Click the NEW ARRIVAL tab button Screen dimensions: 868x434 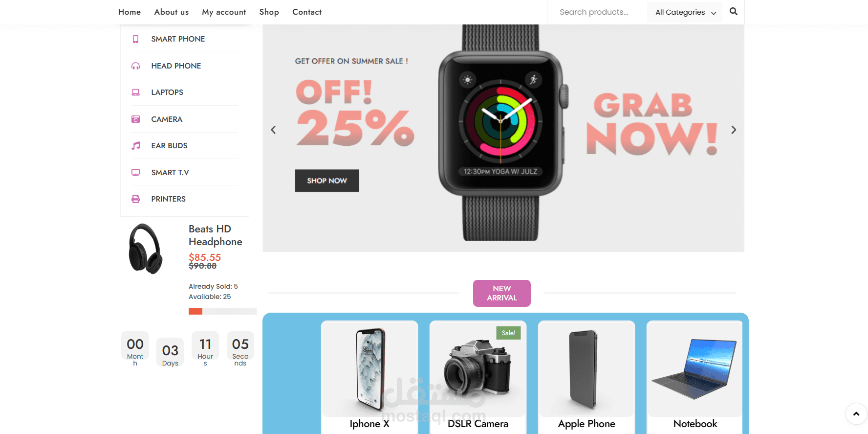click(502, 293)
